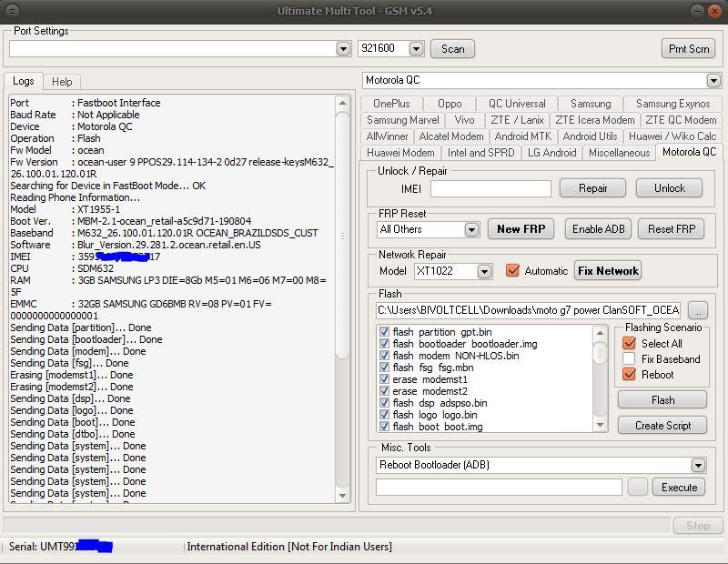Select the Motorola QC tab

[689, 152]
